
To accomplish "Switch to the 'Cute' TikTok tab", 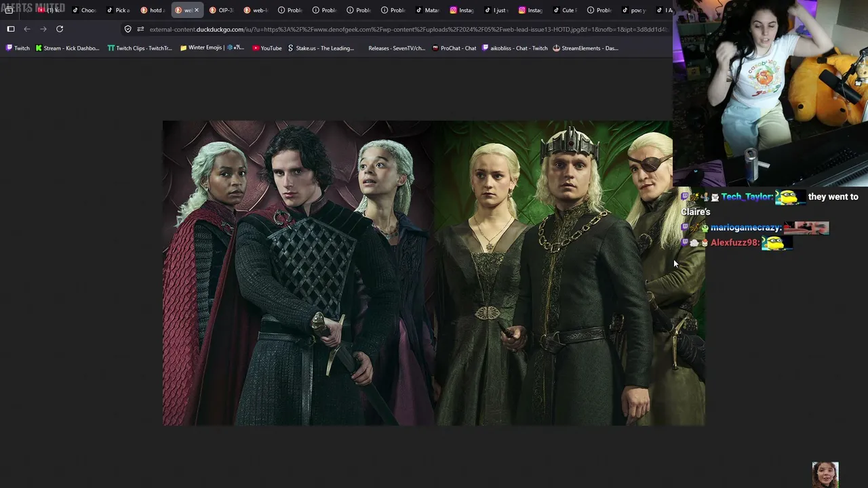I will (x=566, y=10).
